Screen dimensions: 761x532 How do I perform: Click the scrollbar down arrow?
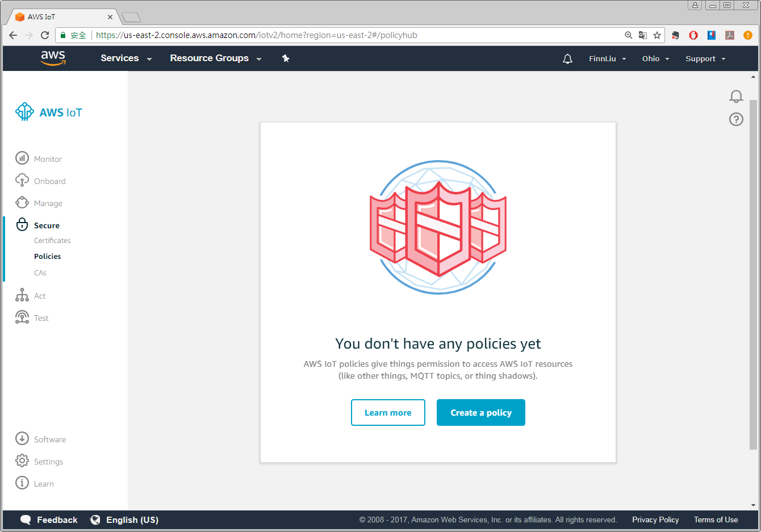point(754,505)
